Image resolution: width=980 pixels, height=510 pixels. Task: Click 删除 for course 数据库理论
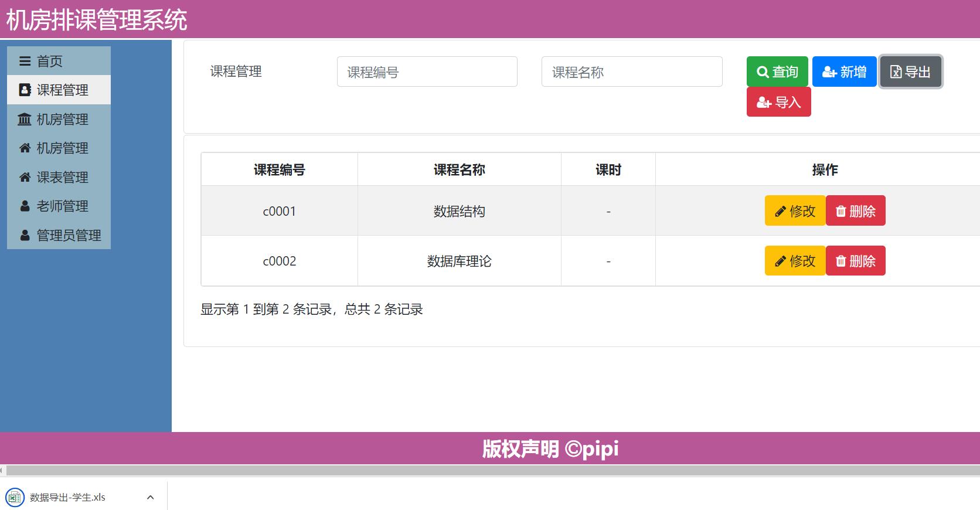[x=856, y=260]
